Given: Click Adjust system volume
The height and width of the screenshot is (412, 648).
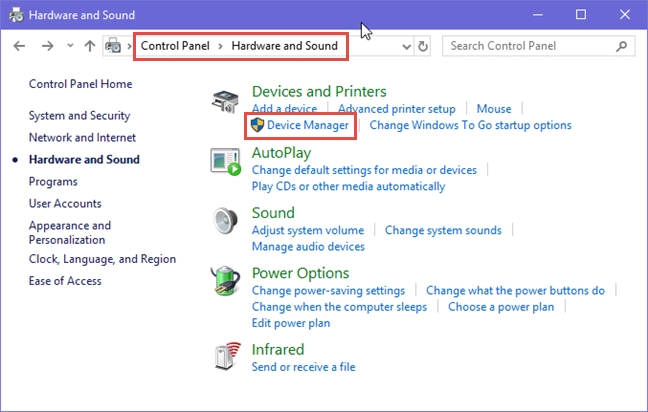Looking at the screenshot, I should 308,230.
